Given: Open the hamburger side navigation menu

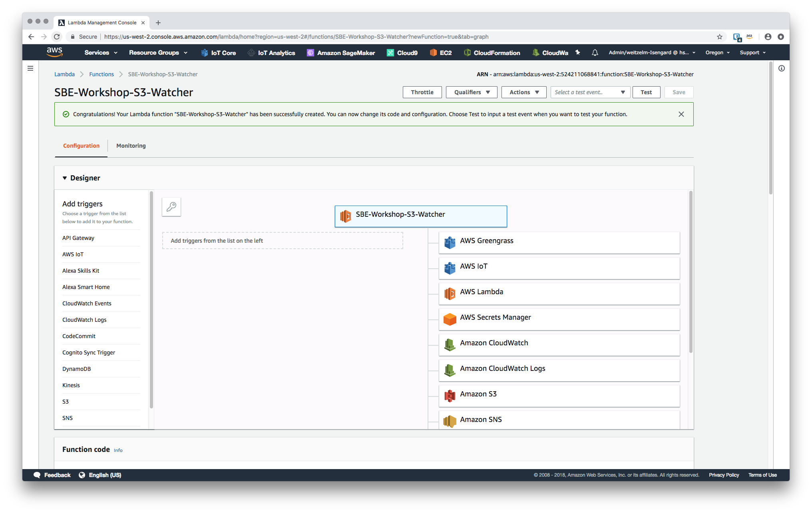Looking at the screenshot, I should pyautogui.click(x=30, y=68).
